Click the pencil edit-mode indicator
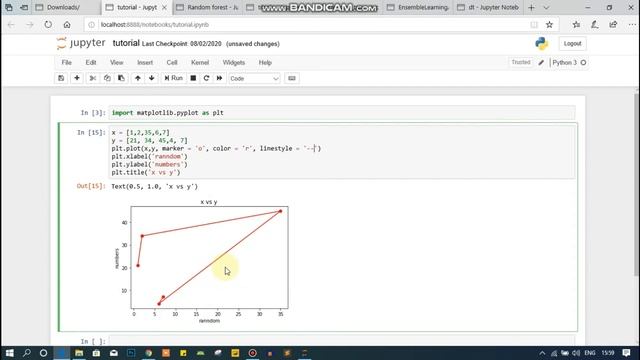This screenshot has width=640, height=360. (541, 62)
